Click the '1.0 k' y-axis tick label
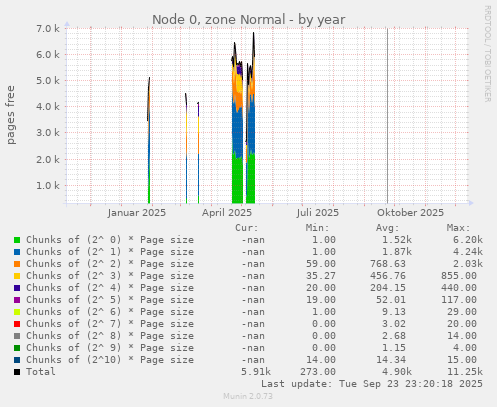 [48, 185]
